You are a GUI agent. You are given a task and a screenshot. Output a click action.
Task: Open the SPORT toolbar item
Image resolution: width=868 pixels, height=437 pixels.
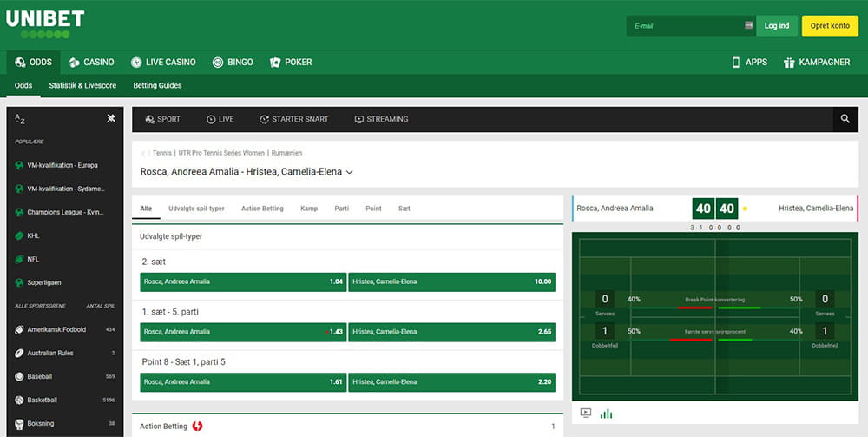[163, 119]
